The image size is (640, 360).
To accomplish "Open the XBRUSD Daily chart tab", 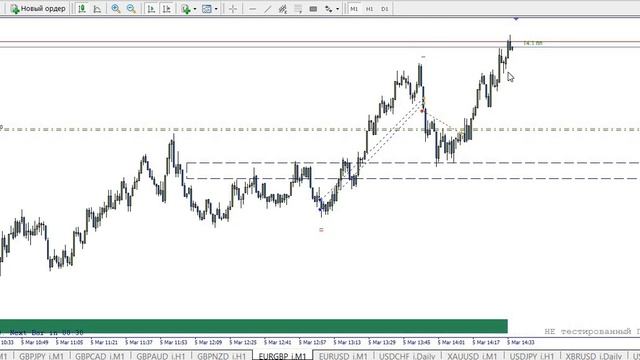I will click(593, 356).
